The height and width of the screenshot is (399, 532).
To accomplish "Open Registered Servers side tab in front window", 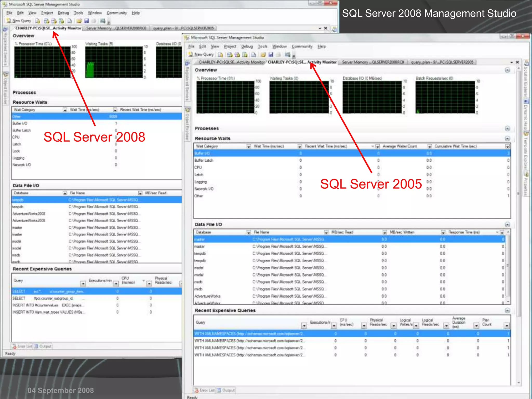I will 187,81.
